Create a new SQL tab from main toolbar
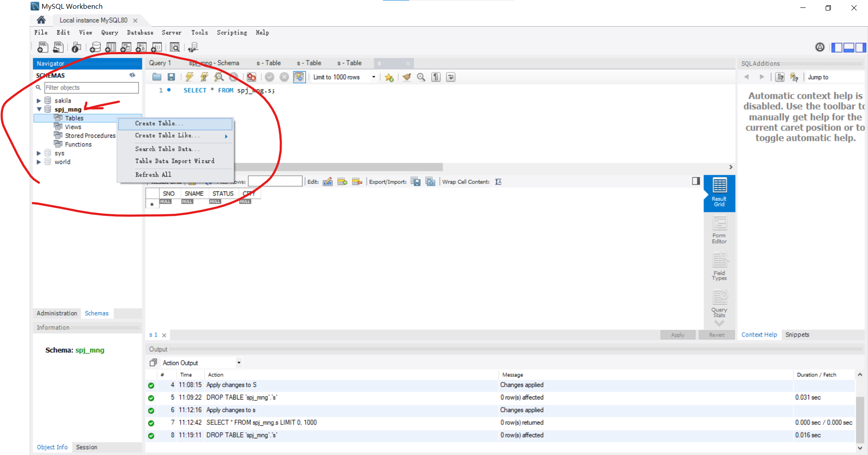868x455 pixels. [x=43, y=47]
